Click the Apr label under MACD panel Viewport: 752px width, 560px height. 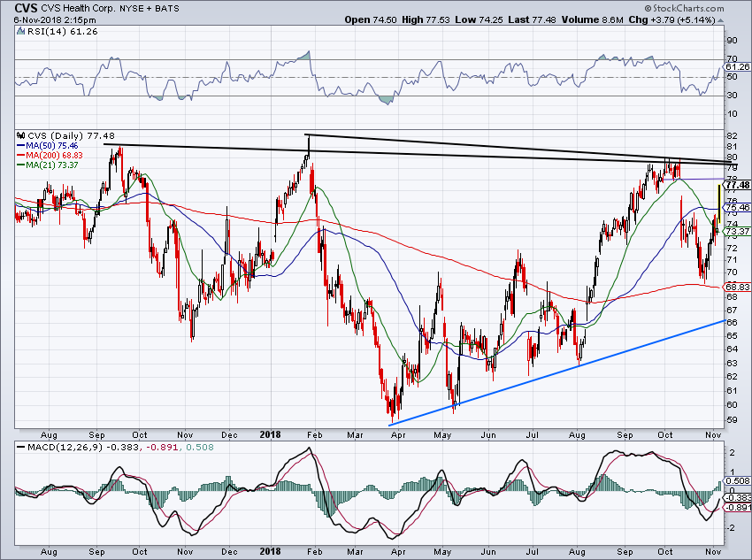pos(398,552)
